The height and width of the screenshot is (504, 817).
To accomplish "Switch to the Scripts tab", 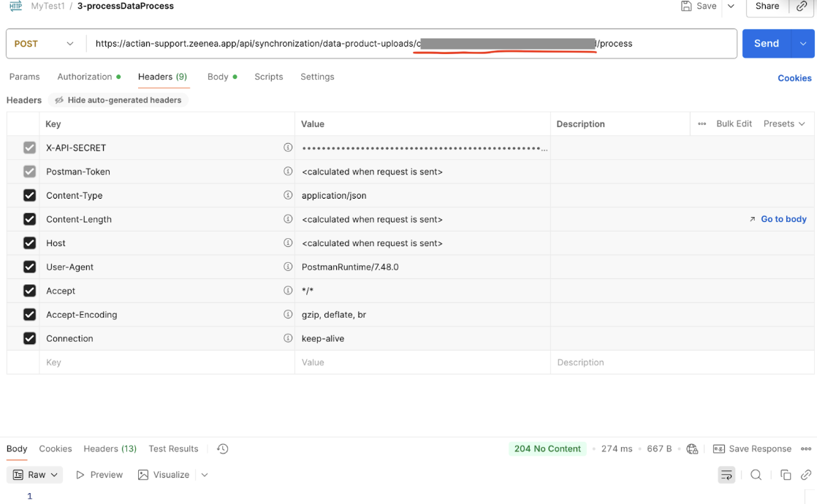I will pyautogui.click(x=269, y=77).
